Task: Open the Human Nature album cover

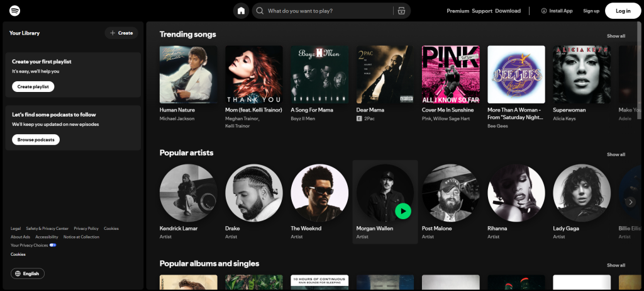Action: click(189, 74)
